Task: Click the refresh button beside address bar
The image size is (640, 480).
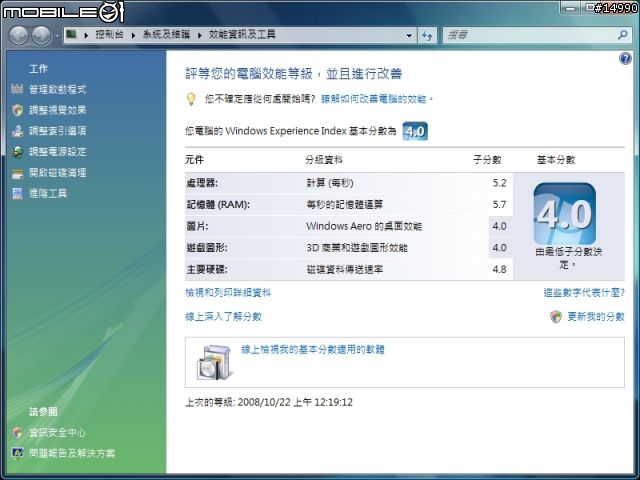Action: click(x=427, y=36)
